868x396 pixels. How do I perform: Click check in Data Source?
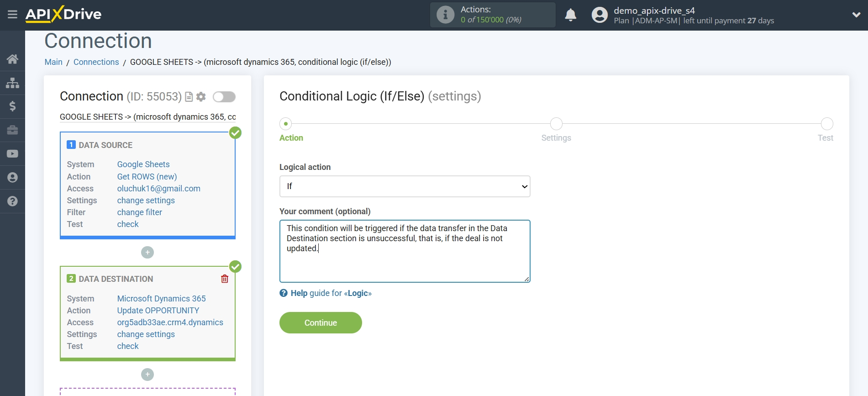[x=128, y=224]
